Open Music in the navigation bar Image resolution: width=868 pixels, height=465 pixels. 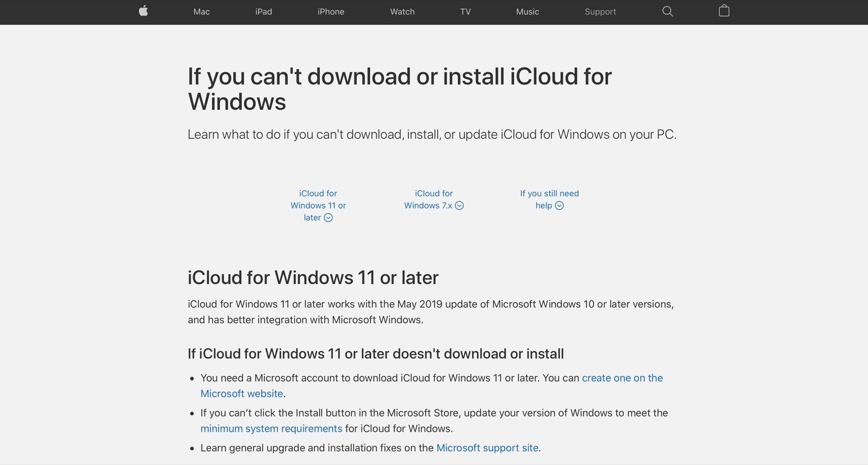click(x=528, y=12)
